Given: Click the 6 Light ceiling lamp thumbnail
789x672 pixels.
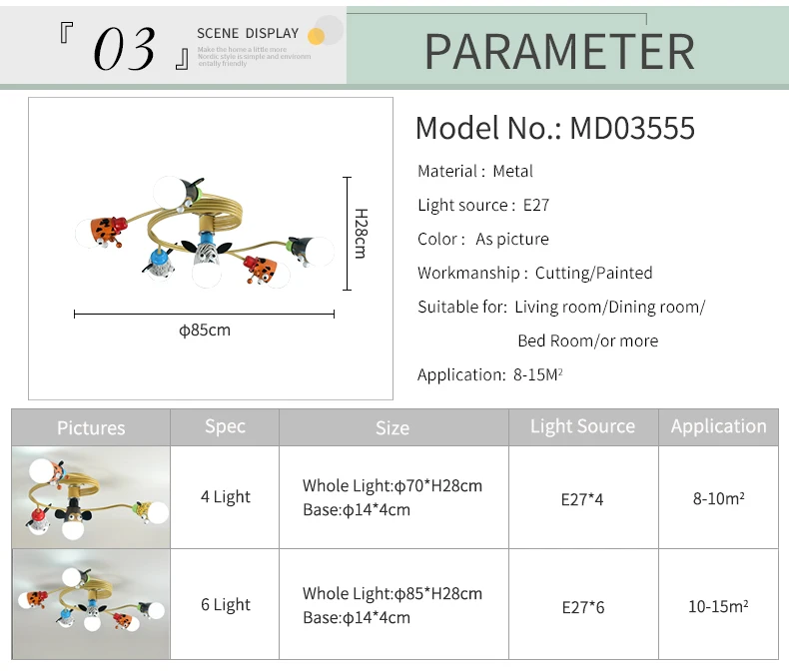Looking at the screenshot, I should 91,604.
